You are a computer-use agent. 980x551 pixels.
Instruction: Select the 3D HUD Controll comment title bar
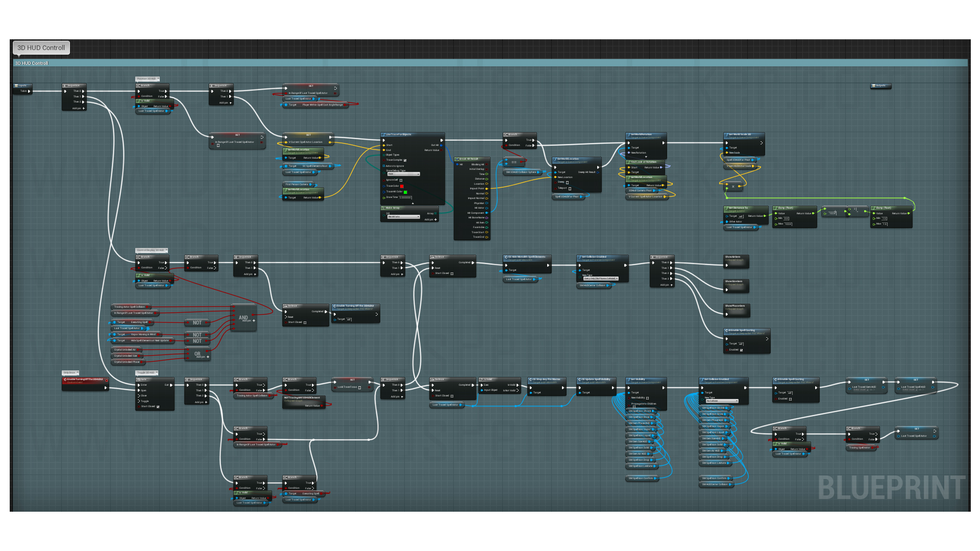coord(490,63)
